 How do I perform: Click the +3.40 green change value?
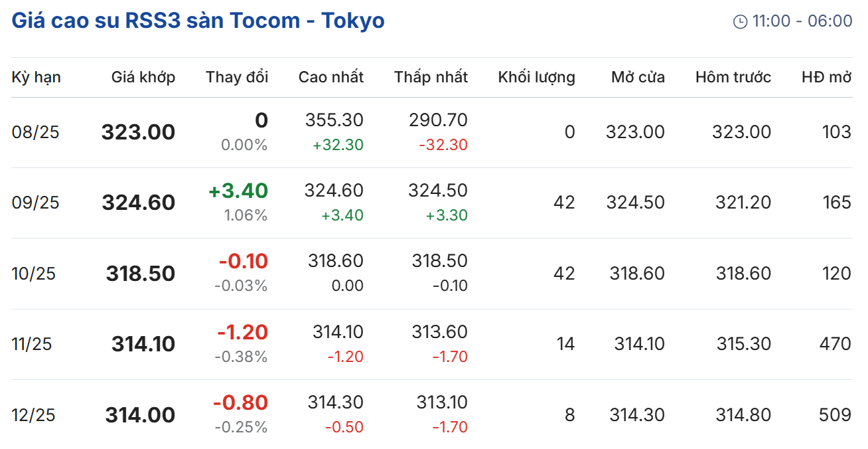(238, 191)
